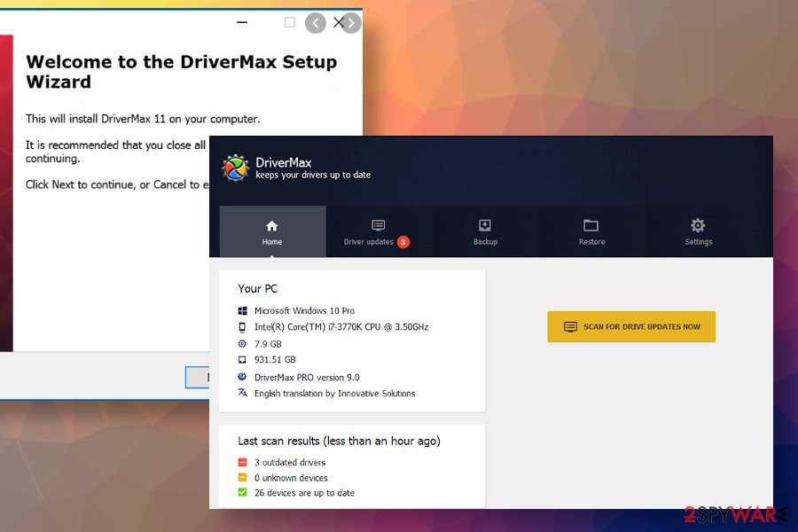798x532 pixels.
Task: Click the yellow icon beside 0 unknown devices
Action: (242, 478)
